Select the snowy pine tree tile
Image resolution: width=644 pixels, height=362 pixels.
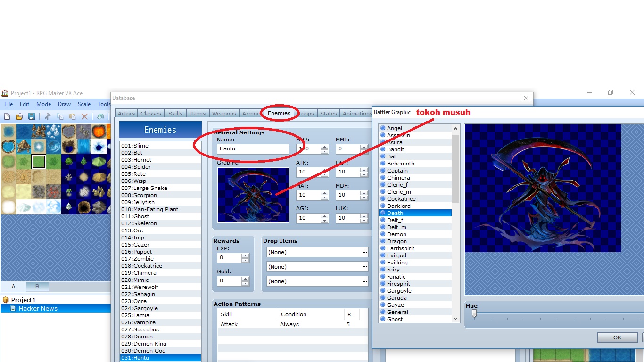69,207
